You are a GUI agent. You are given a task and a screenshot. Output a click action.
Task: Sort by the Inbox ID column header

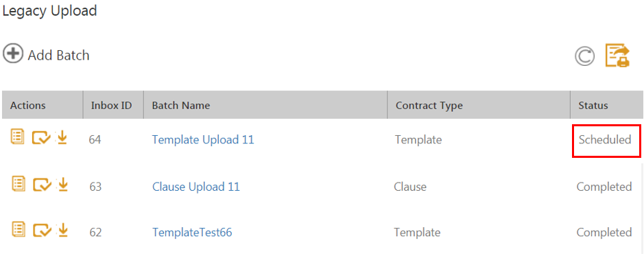[x=111, y=106]
